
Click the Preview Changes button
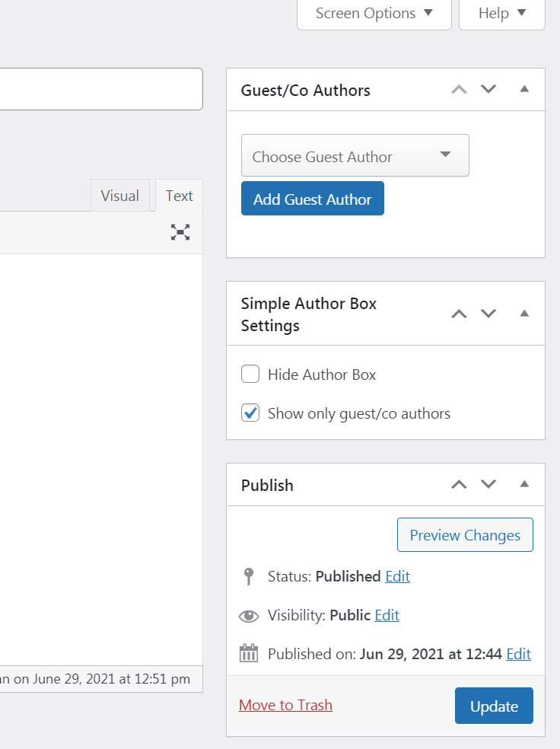click(x=465, y=534)
